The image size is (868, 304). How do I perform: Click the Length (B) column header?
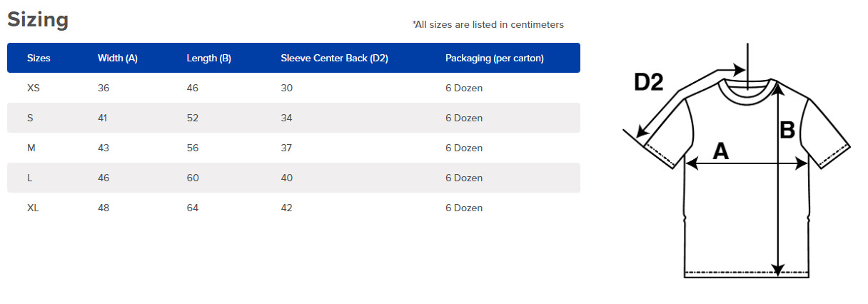point(208,59)
